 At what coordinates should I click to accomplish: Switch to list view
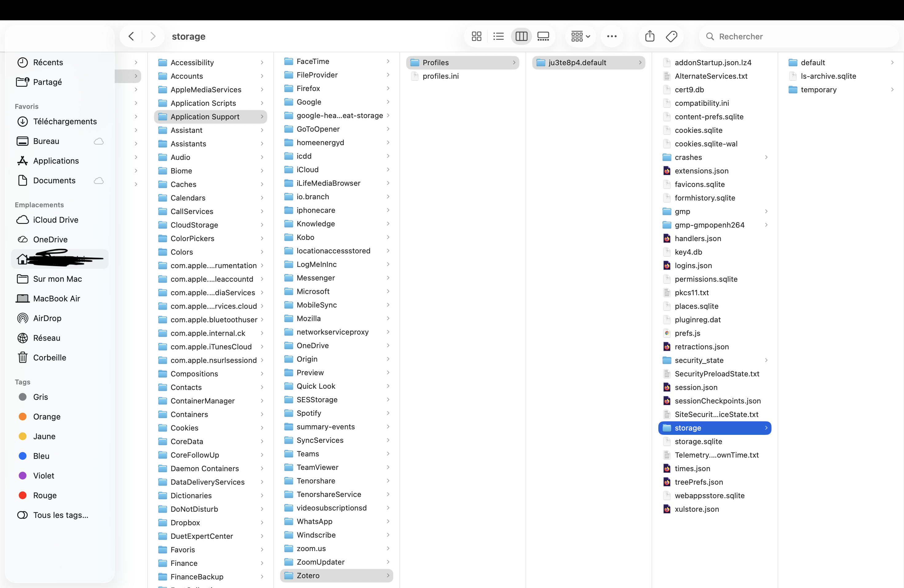click(x=498, y=37)
